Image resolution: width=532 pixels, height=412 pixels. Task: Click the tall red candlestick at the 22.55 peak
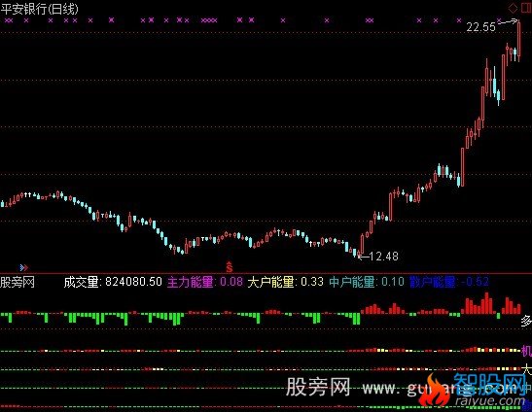(x=519, y=41)
